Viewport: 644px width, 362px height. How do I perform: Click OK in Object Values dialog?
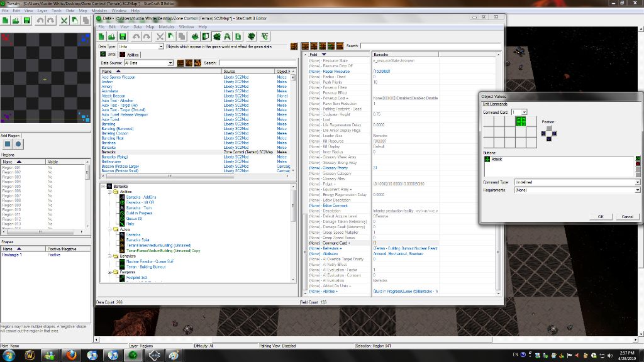(601, 217)
